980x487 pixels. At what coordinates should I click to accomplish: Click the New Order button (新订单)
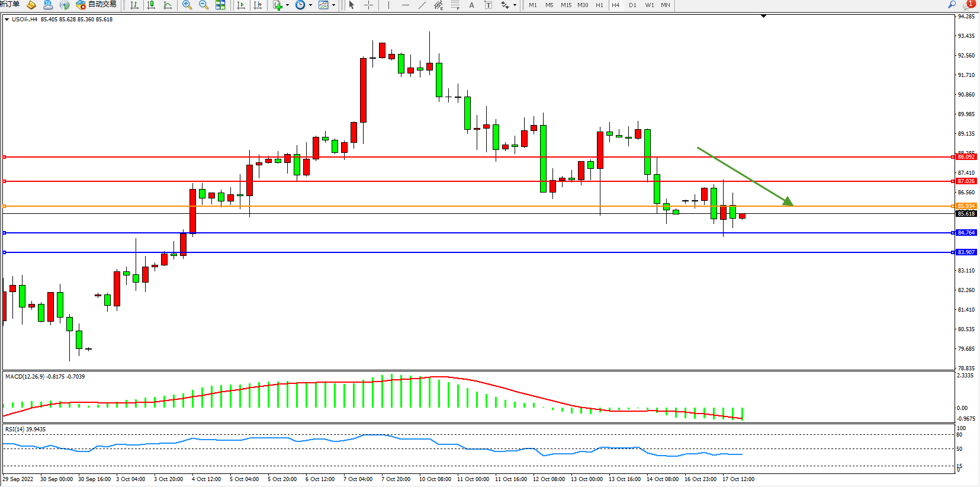10,5
